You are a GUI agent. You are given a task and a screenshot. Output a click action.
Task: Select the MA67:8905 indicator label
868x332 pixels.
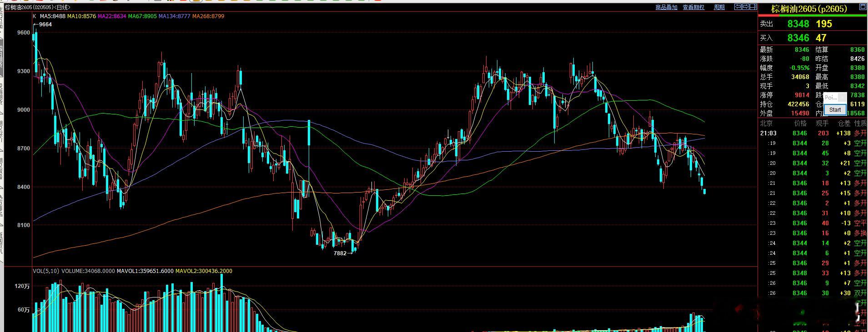[x=142, y=16]
